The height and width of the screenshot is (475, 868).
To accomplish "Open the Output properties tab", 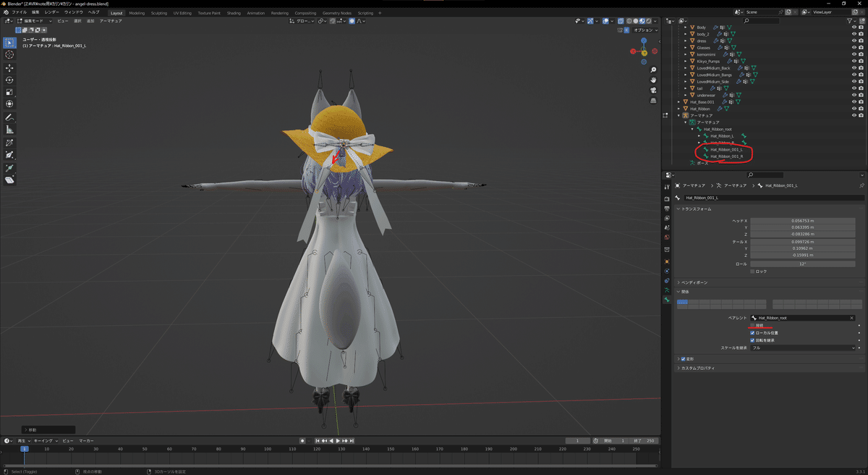I will coord(667,208).
